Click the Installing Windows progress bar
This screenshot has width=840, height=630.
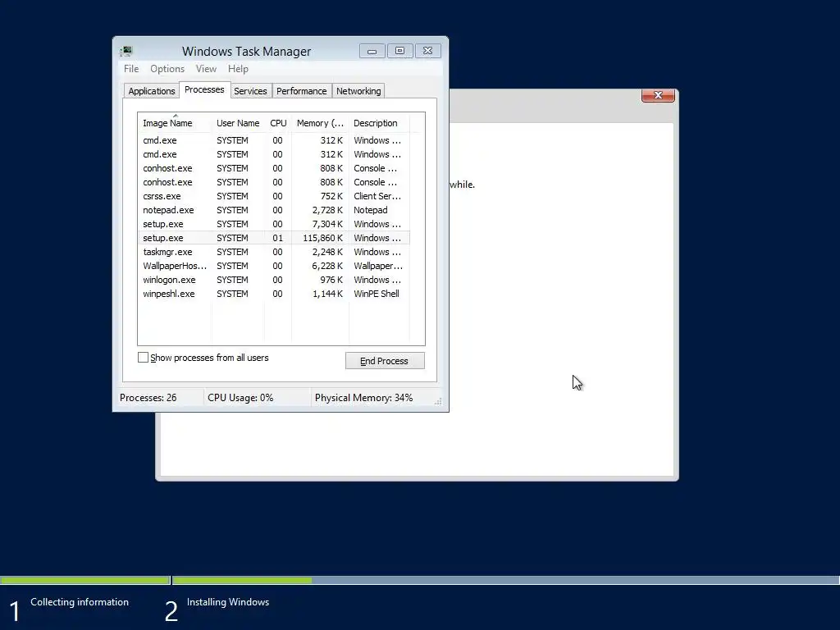point(505,580)
